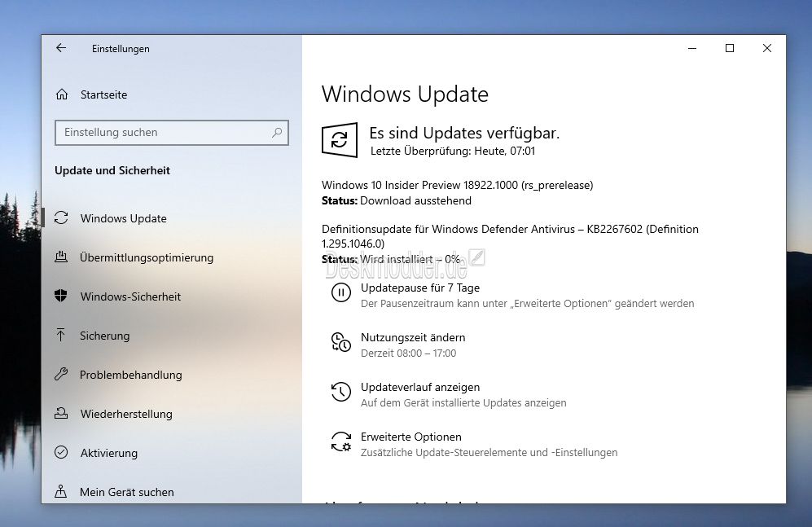
Task: Click the gear icon for Erweiterte Optionen
Action: click(x=340, y=441)
